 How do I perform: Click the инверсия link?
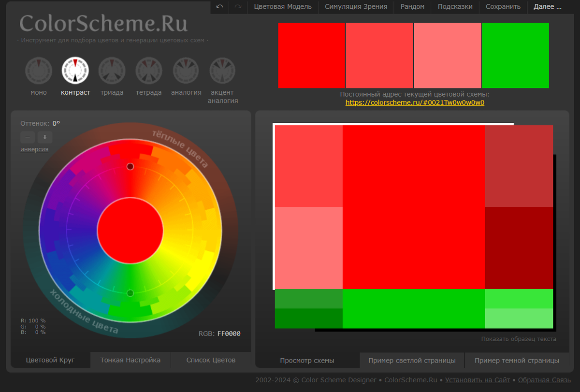click(x=34, y=149)
